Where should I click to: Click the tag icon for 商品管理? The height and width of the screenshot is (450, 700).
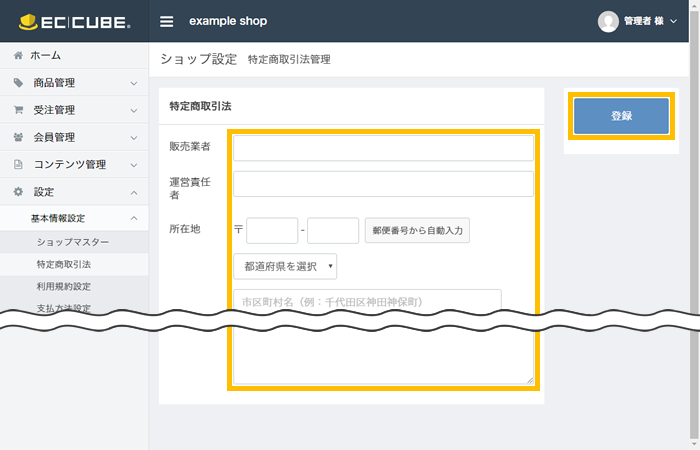point(18,83)
